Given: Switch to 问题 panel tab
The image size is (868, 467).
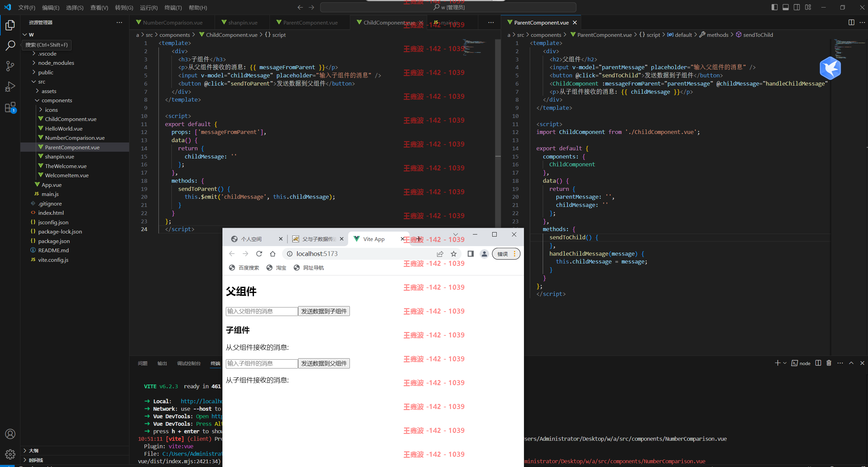Looking at the screenshot, I should pyautogui.click(x=143, y=363).
